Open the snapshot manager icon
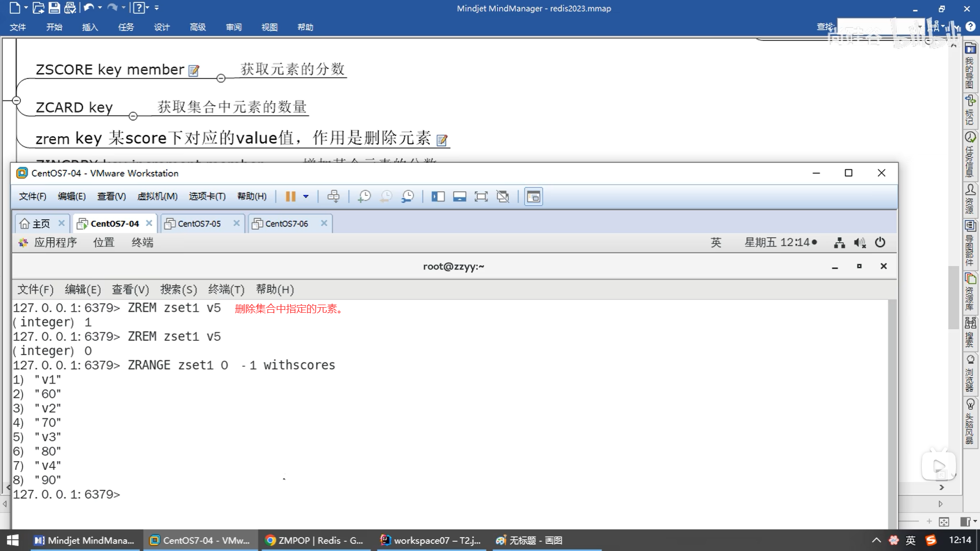Screen dimensions: 980x551 coord(407,196)
